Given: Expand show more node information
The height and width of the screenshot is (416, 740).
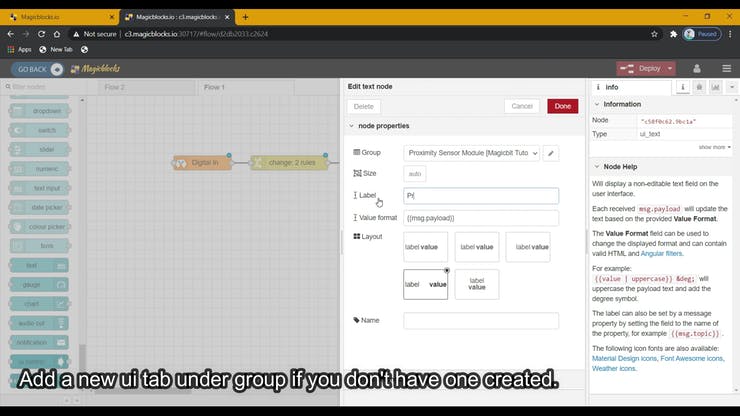Looking at the screenshot, I should 715,147.
